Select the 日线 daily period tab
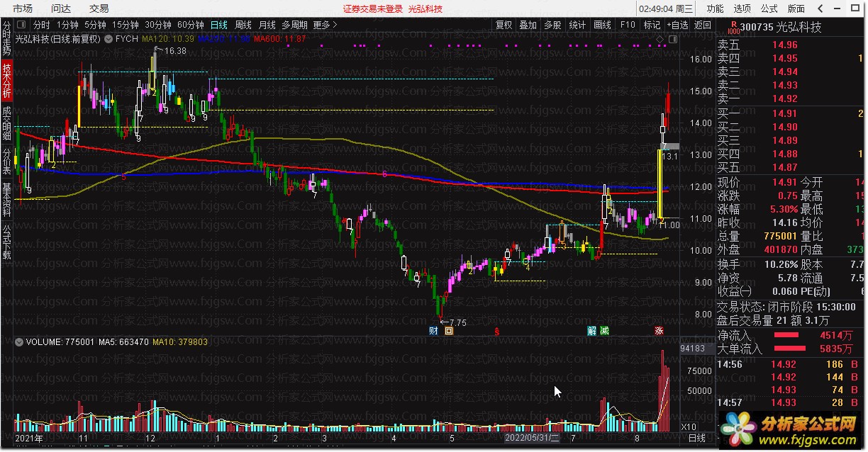 coord(219,25)
